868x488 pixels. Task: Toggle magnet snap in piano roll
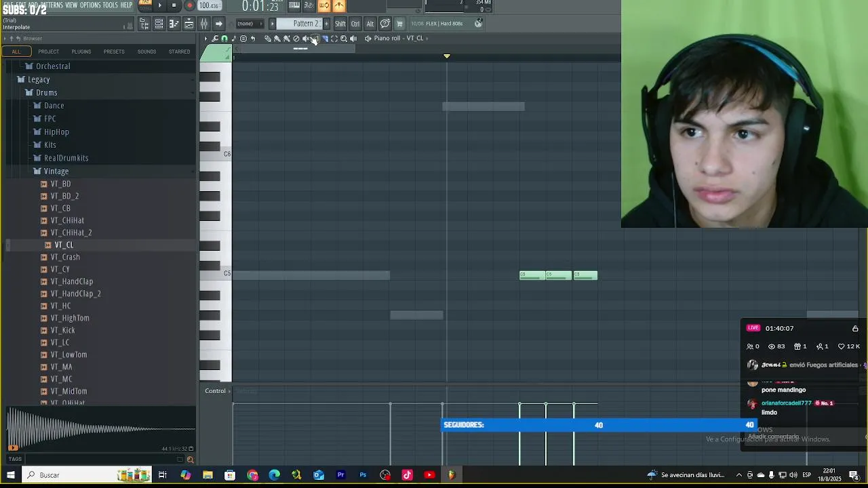click(224, 39)
